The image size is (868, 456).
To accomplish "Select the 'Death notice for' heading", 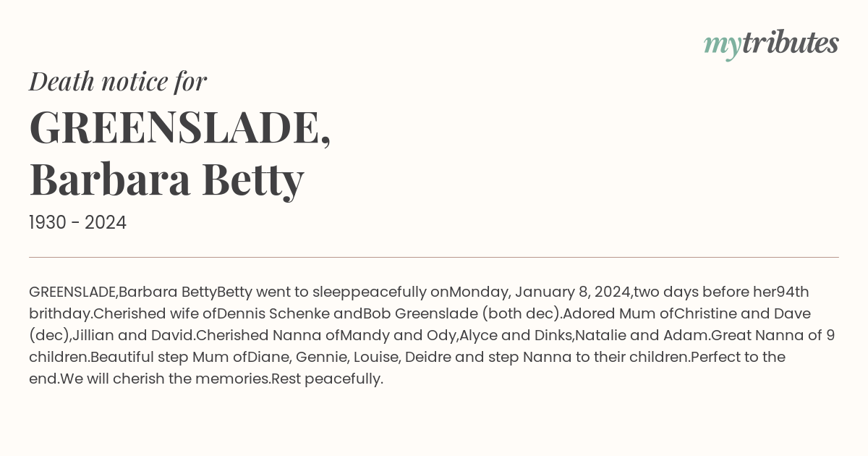I will 118,82.
